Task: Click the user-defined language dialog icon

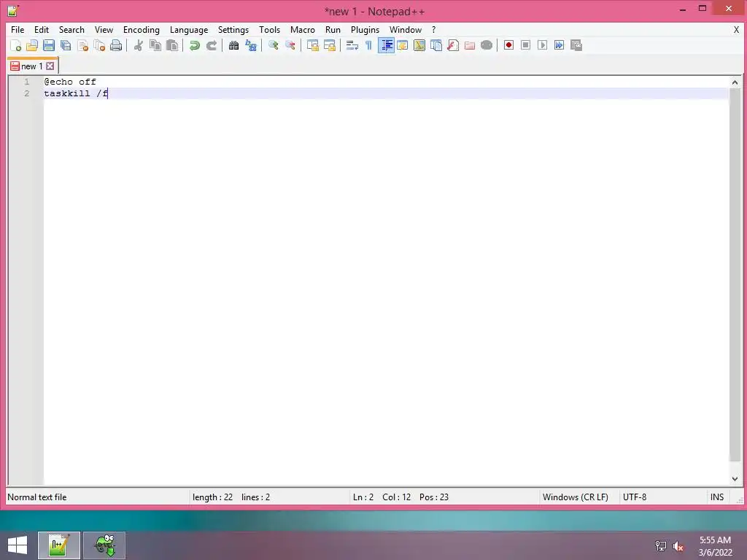Action: [x=403, y=45]
